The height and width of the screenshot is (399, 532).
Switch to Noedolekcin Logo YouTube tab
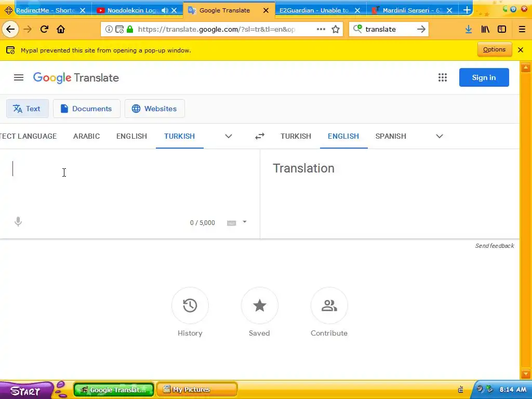click(x=128, y=10)
